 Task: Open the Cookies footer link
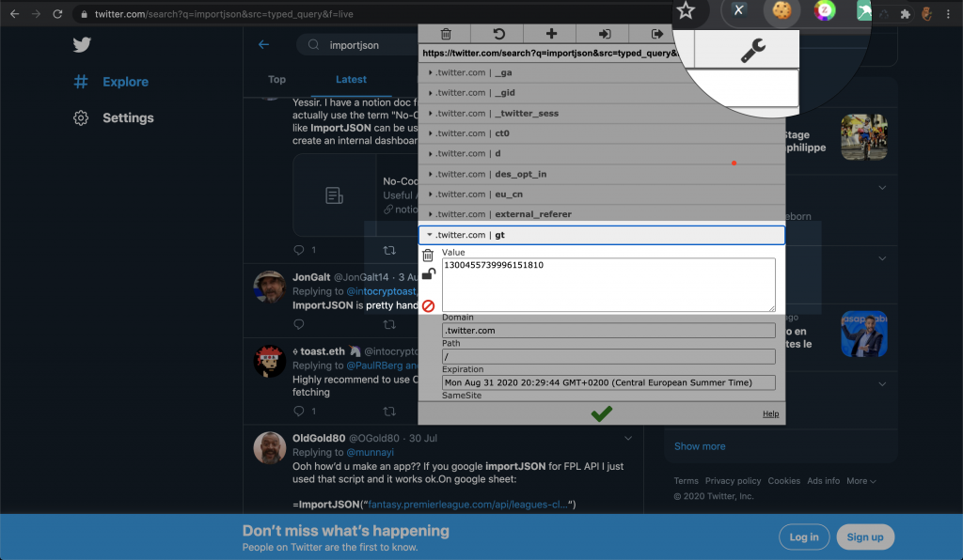[x=783, y=481]
